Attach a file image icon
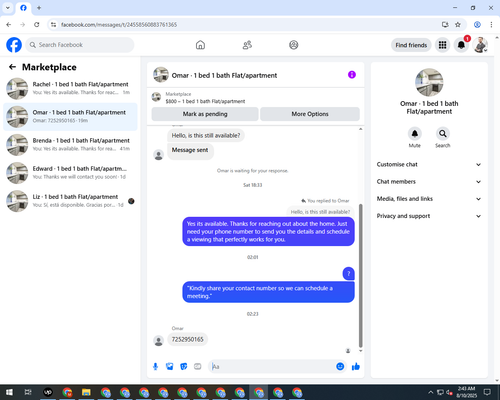Viewport: 500px width, 400px height. coord(170,367)
